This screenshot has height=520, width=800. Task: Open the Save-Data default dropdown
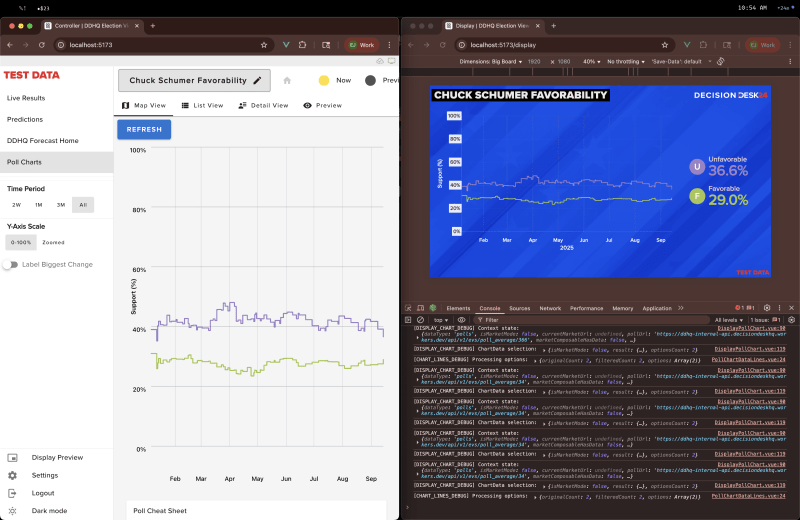coord(681,61)
